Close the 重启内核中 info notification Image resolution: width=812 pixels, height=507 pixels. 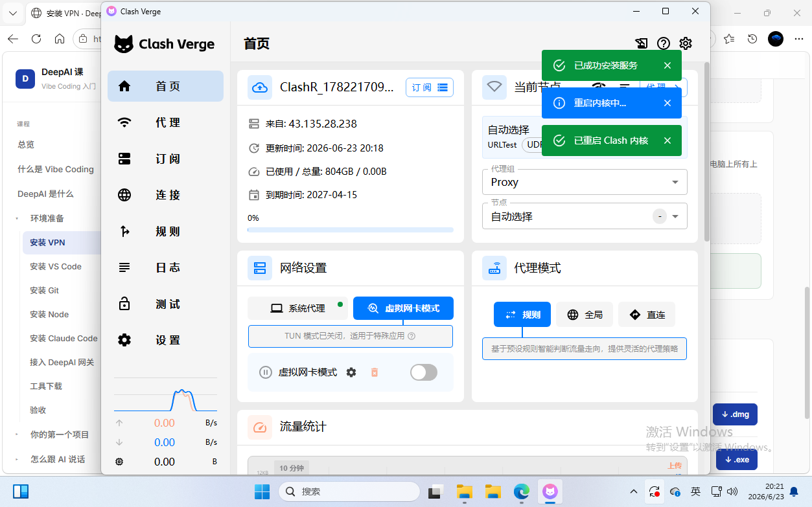coord(667,103)
